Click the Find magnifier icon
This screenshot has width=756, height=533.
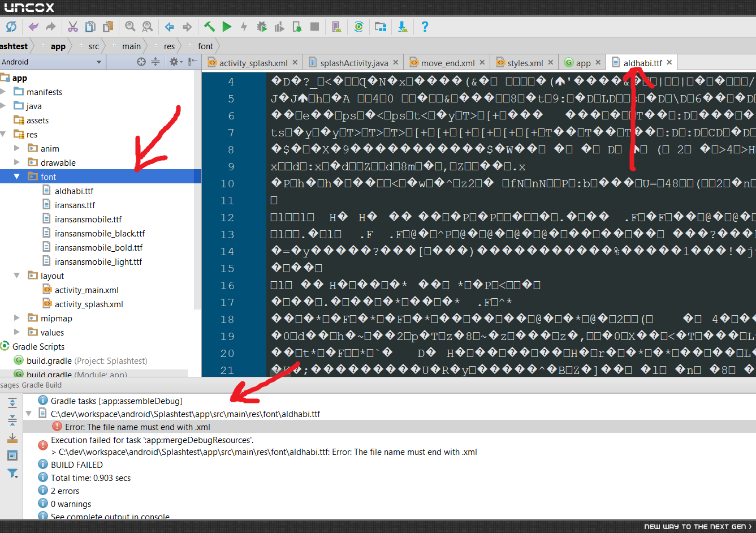[130, 27]
